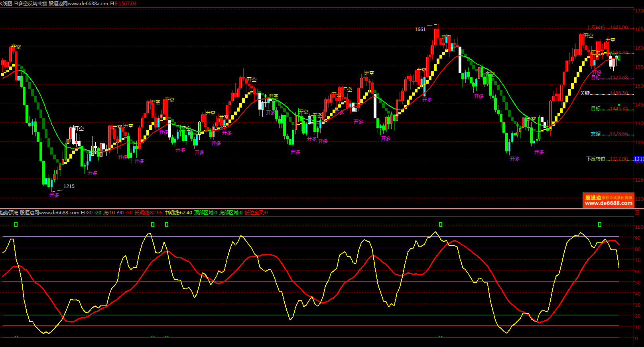Click the 趋势顶底 indicator title
Viewport: 644px width, 347px height.
(9, 213)
